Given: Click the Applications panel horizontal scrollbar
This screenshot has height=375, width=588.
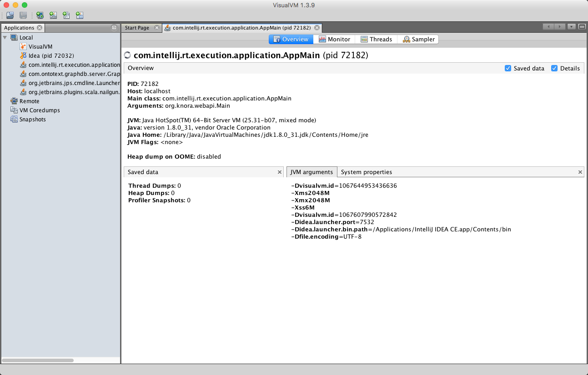Looking at the screenshot, I should tap(38, 360).
